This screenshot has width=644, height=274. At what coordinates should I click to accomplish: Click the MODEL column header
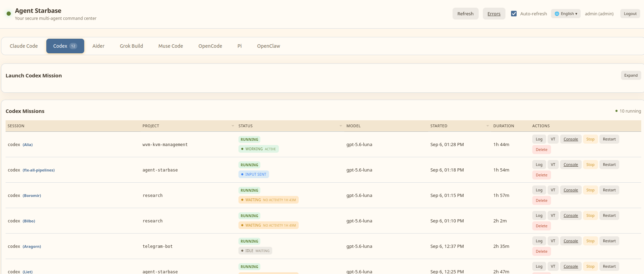coord(353,126)
